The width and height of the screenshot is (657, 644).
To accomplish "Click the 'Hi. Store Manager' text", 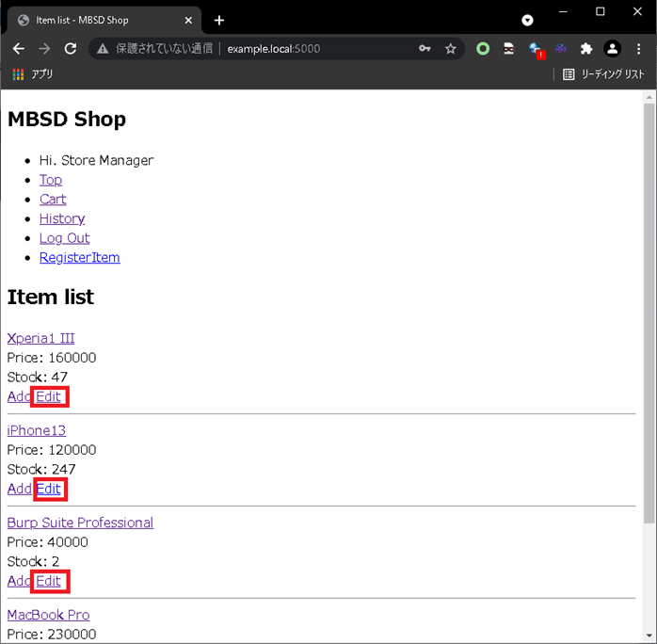I will coord(96,160).
